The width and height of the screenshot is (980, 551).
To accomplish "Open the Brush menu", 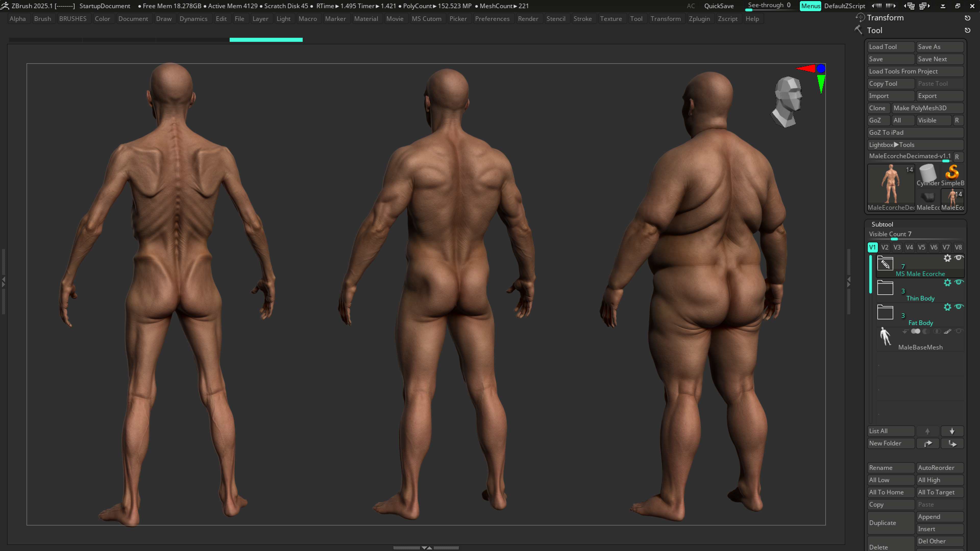I will (42, 19).
